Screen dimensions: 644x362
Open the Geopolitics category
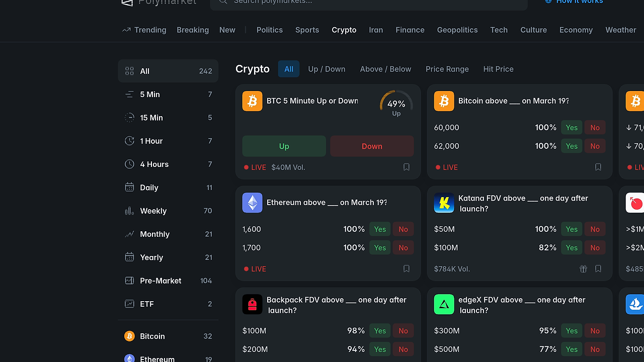pyautogui.click(x=457, y=30)
